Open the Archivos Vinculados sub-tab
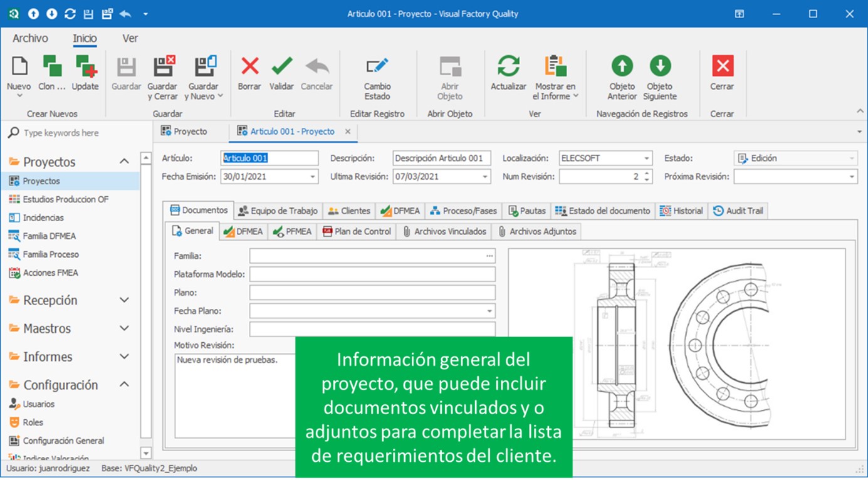This screenshot has height=480, width=868. click(444, 231)
